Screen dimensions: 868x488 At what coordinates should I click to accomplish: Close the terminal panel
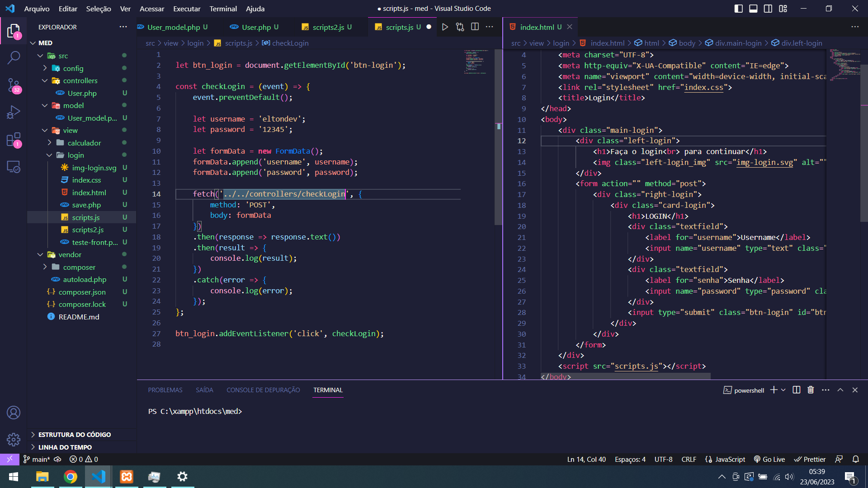pyautogui.click(x=855, y=390)
